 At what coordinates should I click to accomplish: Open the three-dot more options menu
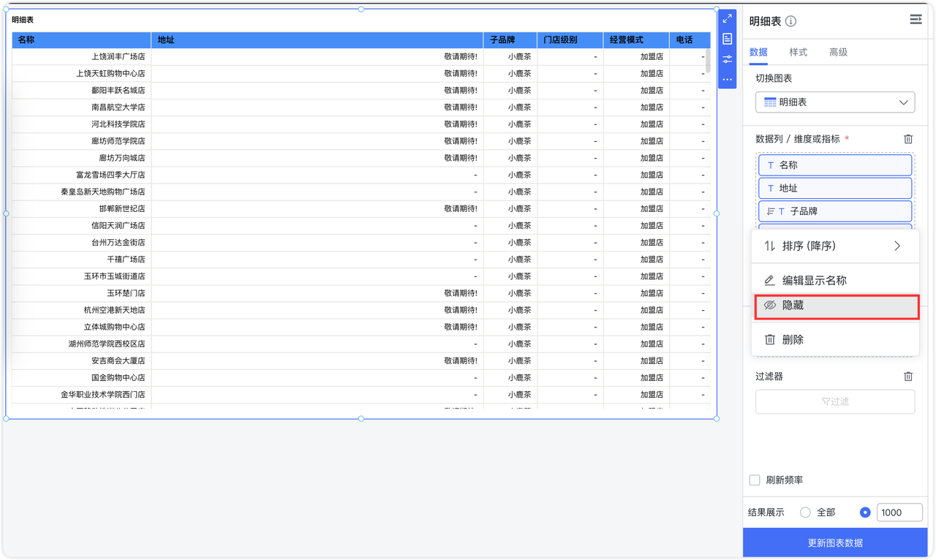pyautogui.click(x=727, y=79)
